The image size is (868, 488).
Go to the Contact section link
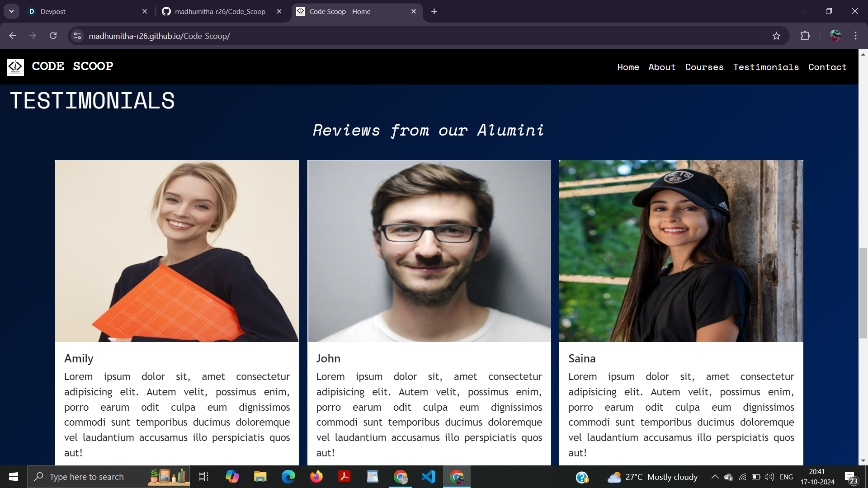coord(827,67)
